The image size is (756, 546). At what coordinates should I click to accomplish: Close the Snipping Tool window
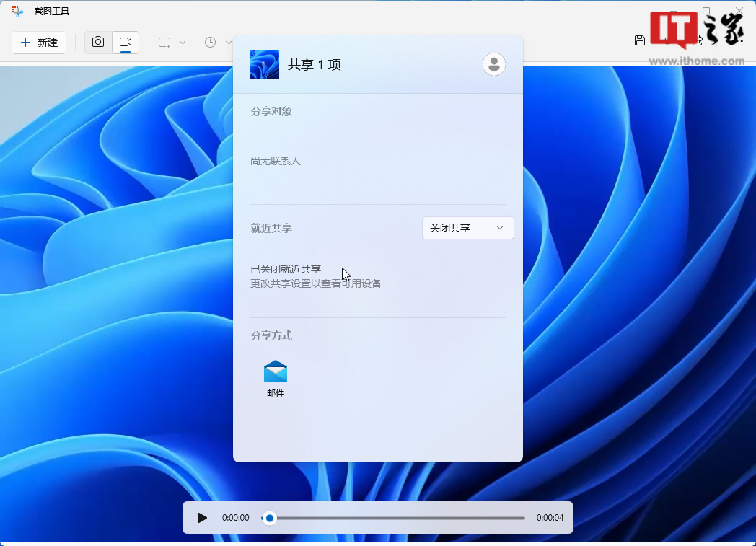pos(739,10)
